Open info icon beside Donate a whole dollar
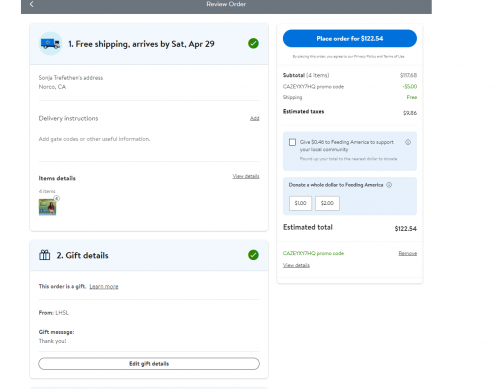The height and width of the screenshot is (389, 500). pyautogui.click(x=389, y=185)
